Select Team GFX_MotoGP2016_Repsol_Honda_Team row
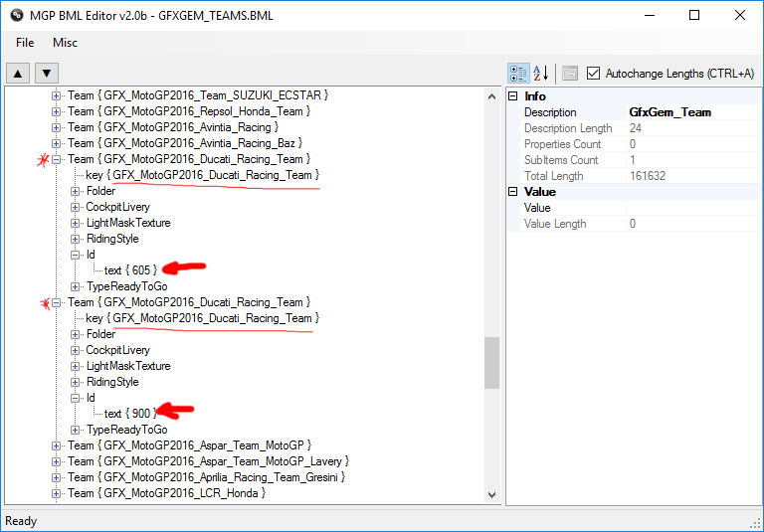 189,111
